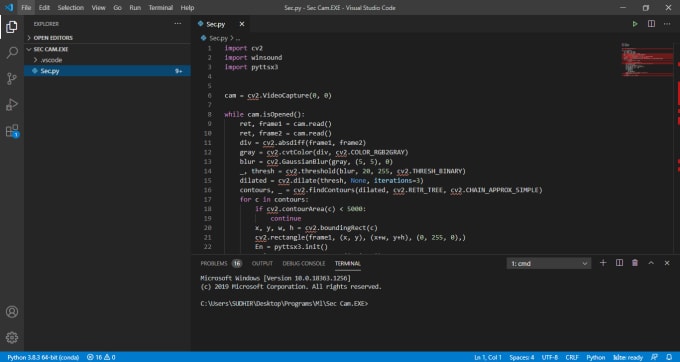
Task: Click the code minimap preview
Action: pos(647,60)
